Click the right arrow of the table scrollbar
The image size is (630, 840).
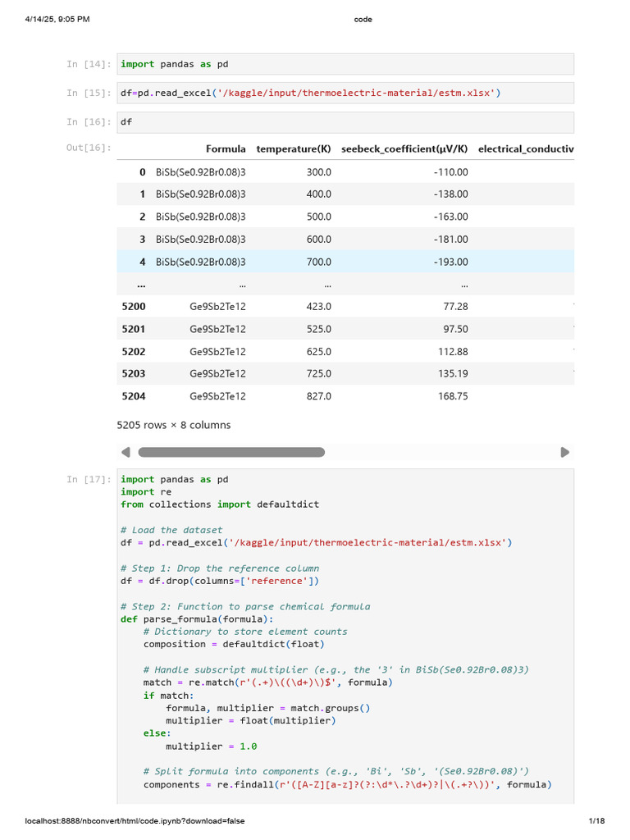coord(564,452)
